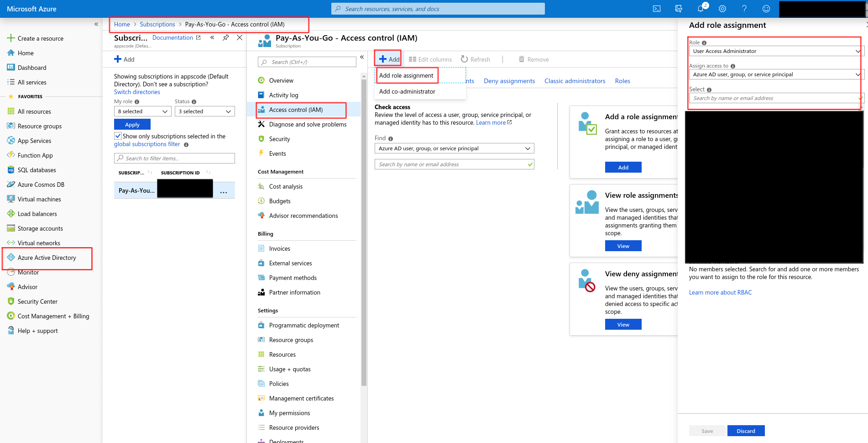The image size is (868, 443).
Task: Collapse the left navigation sidebar
Action: tap(96, 24)
